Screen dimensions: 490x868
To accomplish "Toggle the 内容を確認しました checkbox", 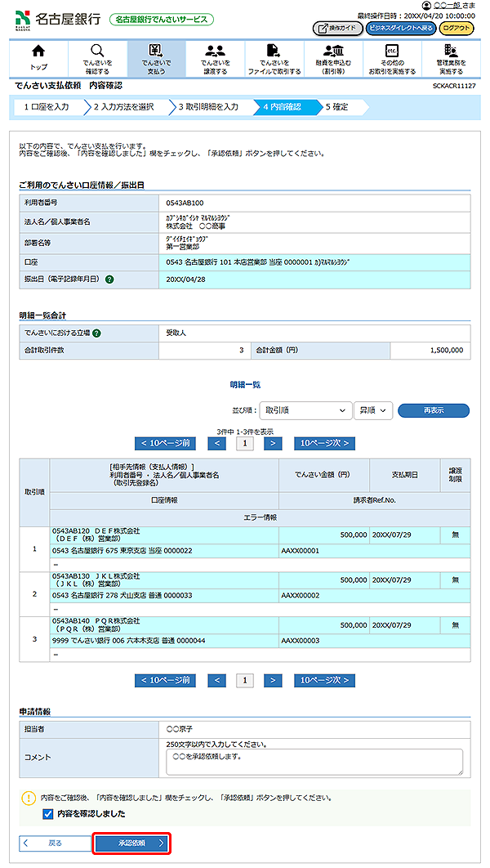I will coord(47,814).
